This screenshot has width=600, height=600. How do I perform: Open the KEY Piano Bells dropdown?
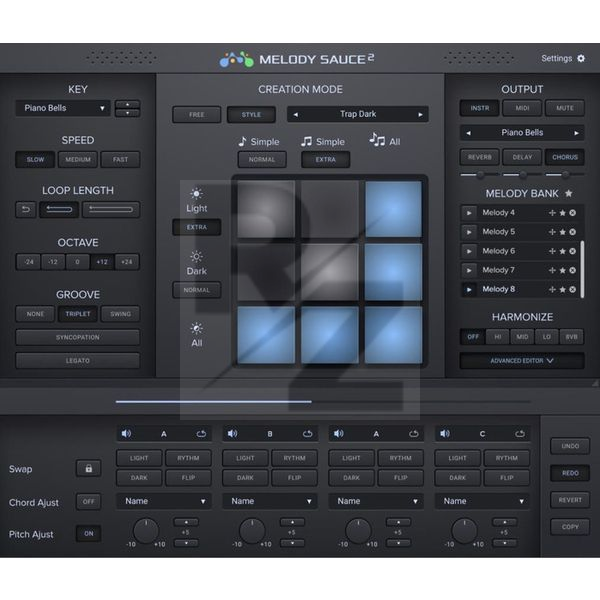coord(63,108)
